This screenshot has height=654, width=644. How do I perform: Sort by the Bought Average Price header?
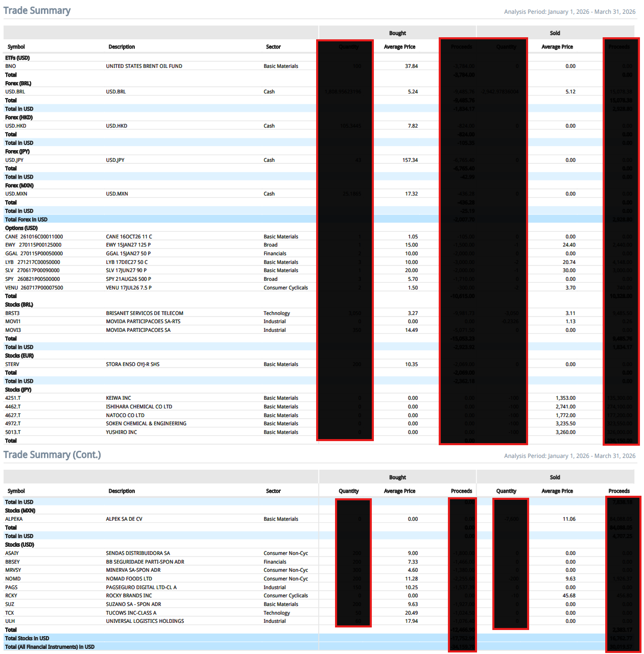coord(399,46)
